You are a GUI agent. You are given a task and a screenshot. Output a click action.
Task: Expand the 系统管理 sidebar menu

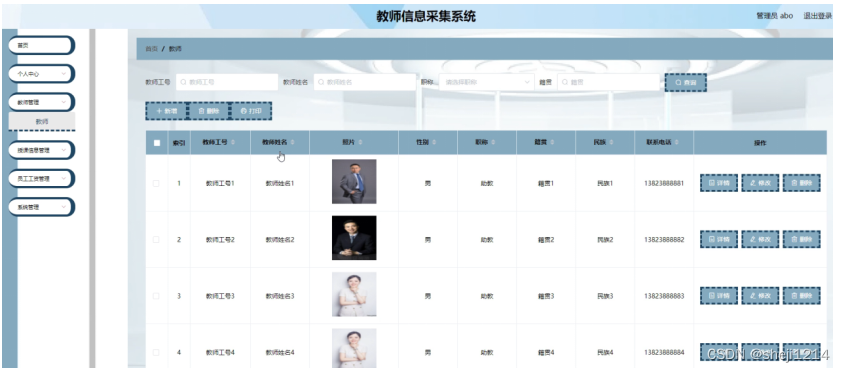(41, 206)
